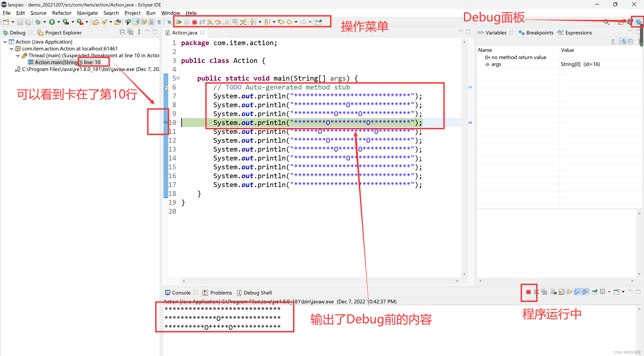
Task: Click the Disconnect icon in debug toolbar
Action: (202, 22)
